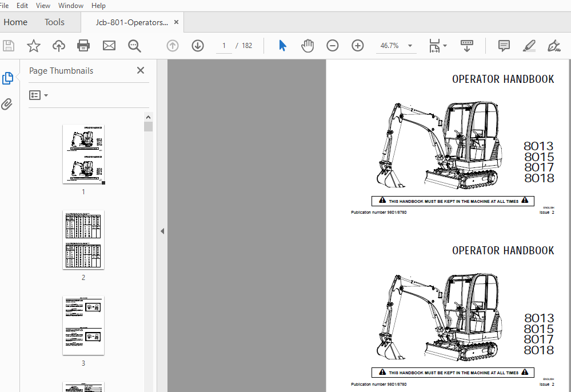Select page 3 thumbnail
571x392 pixels.
point(83,325)
